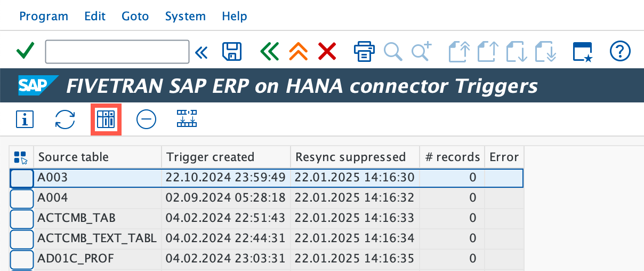Click the orange Exit up-arrows icon
The height and width of the screenshot is (271, 644).
[x=299, y=52]
